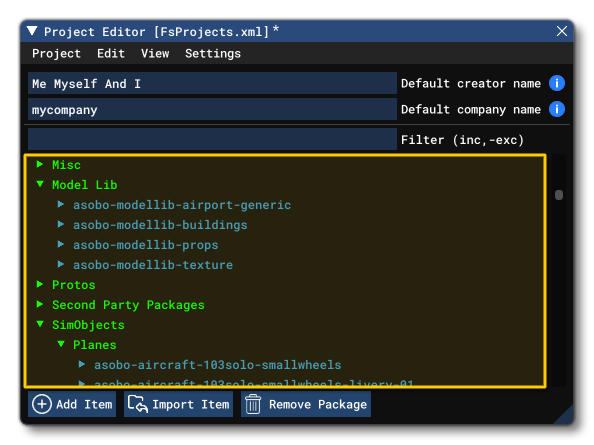Click the info icon beside Default company name
This screenshot has height=445, width=594.
coord(556,109)
